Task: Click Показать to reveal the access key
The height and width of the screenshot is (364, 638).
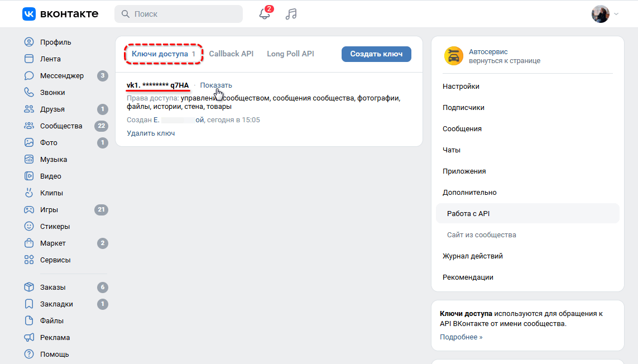Action: 216,85
